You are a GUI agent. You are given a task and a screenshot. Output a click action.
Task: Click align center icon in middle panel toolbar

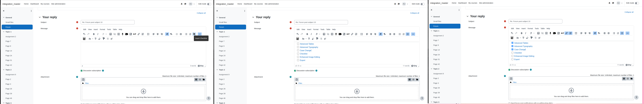pyautogui.click(x=371, y=34)
